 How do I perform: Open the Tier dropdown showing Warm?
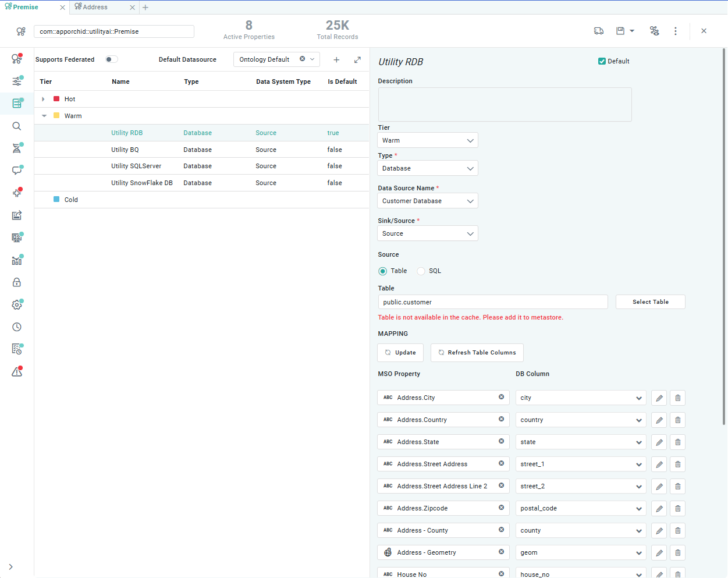[428, 140]
